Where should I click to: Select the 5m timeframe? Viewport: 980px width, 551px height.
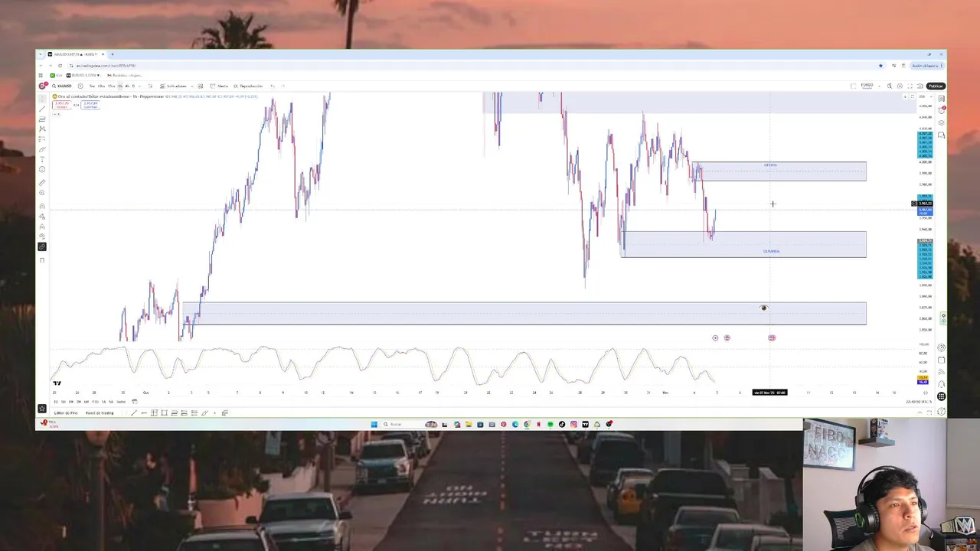(x=92, y=86)
